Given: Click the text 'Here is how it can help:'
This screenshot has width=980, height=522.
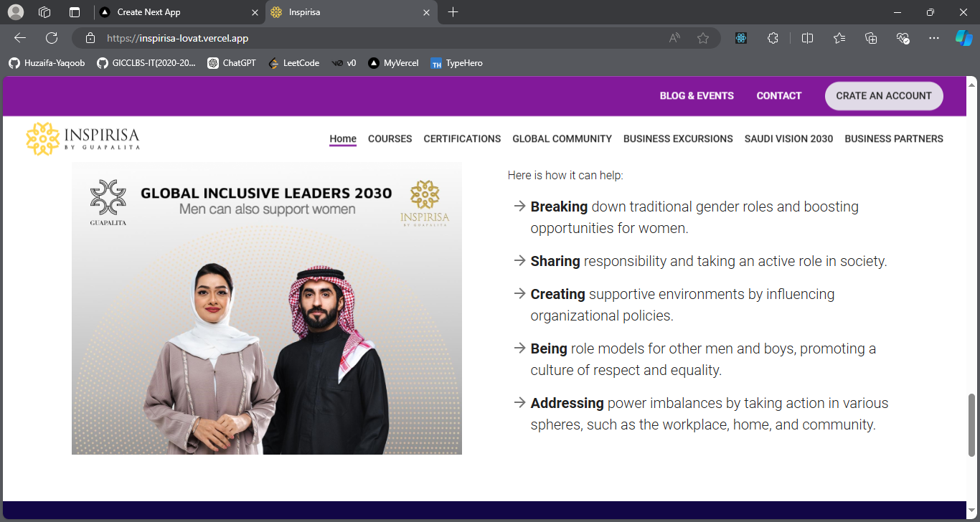Looking at the screenshot, I should [565, 176].
